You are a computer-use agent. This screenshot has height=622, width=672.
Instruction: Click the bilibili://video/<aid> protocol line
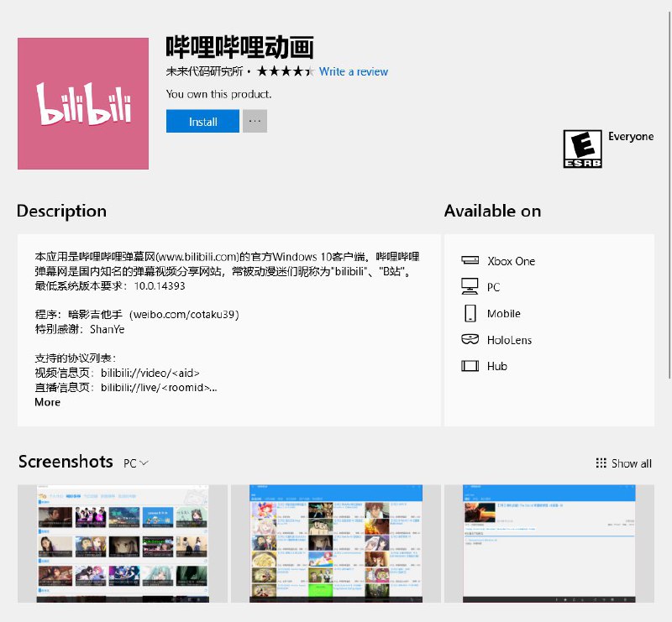[x=117, y=373]
